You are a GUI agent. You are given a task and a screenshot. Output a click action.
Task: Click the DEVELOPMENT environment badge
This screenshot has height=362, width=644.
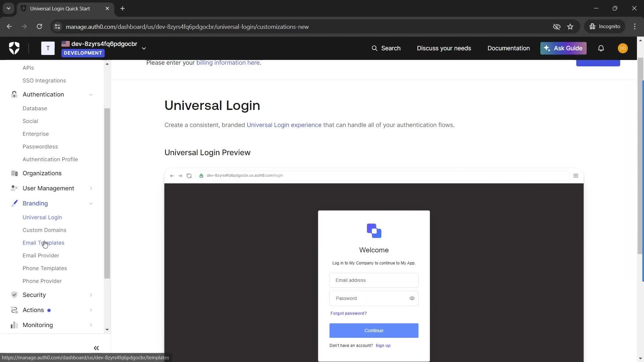pyautogui.click(x=83, y=53)
